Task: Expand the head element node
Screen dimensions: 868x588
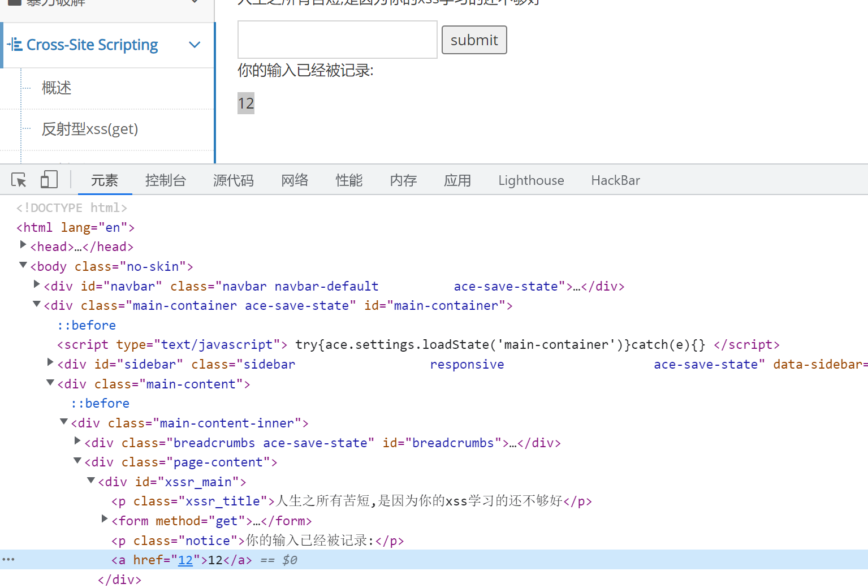Action: click(x=23, y=244)
